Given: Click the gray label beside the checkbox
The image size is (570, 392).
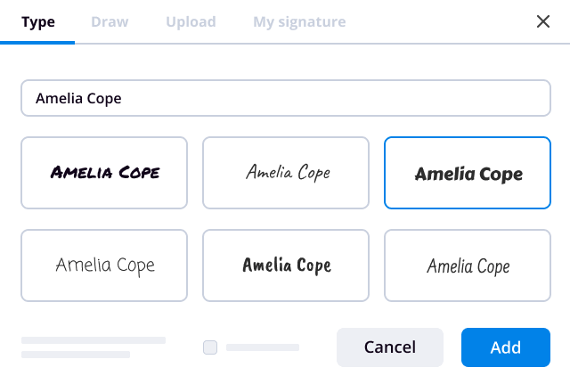Looking at the screenshot, I should pyautogui.click(x=263, y=347).
